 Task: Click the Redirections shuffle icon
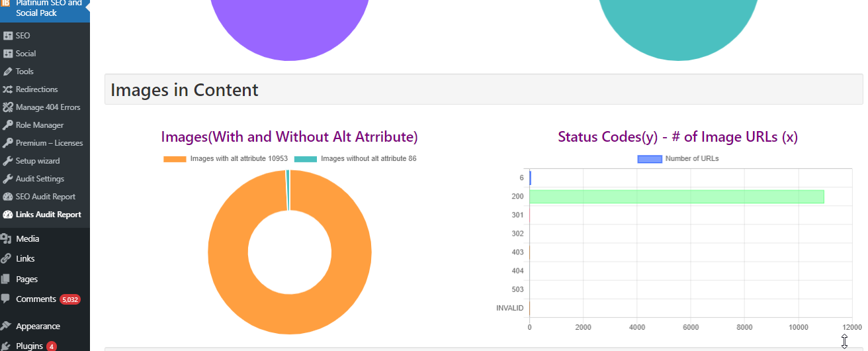(x=8, y=89)
